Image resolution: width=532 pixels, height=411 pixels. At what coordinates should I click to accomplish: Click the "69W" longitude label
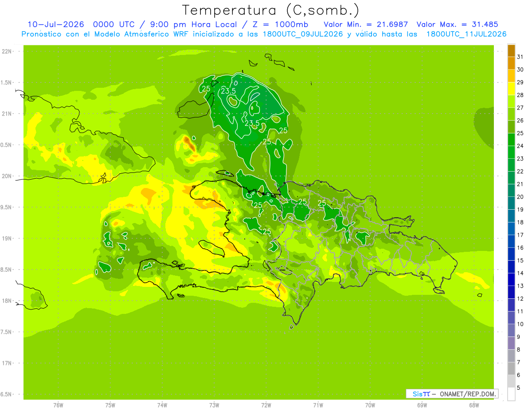pos(422,405)
